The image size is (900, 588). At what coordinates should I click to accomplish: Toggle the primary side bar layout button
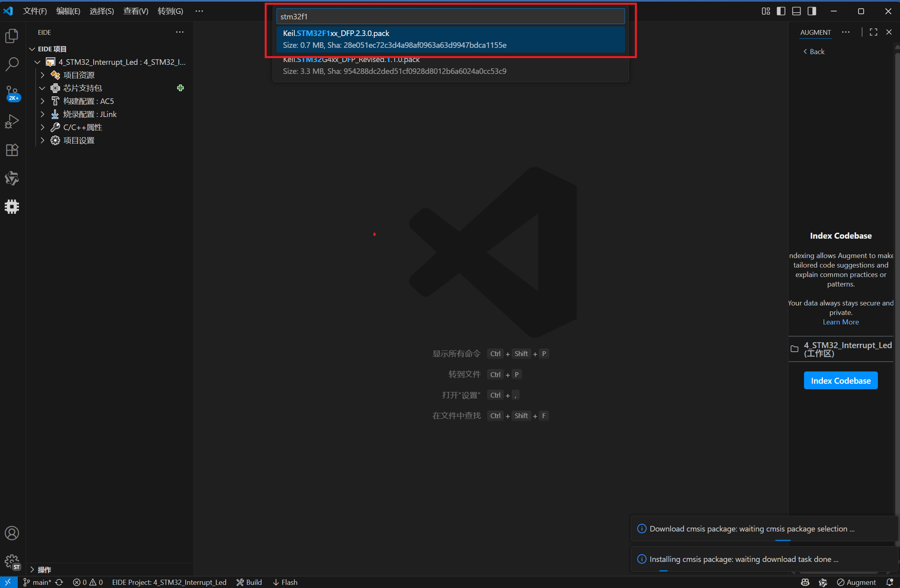(781, 11)
